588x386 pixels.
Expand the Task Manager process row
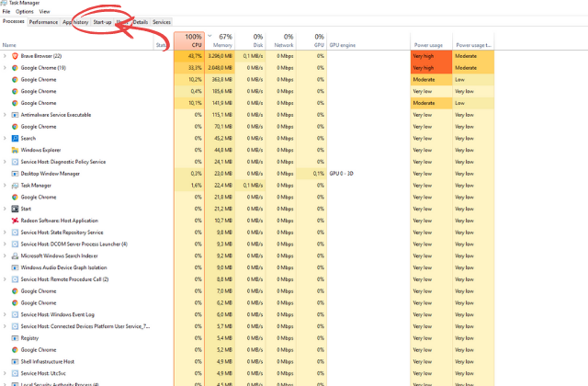coord(5,186)
